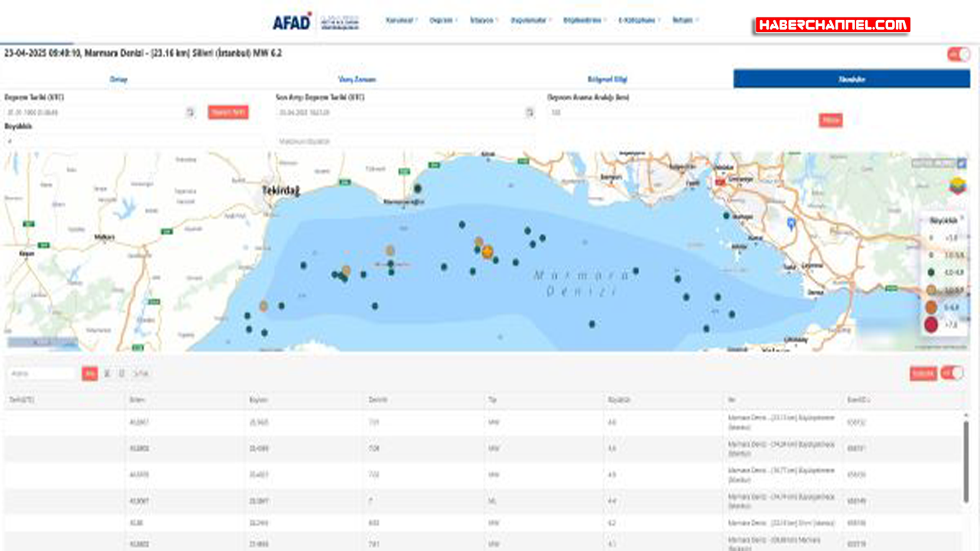Click the haberchannel.com banner
The image size is (980, 551).
pos(833,25)
